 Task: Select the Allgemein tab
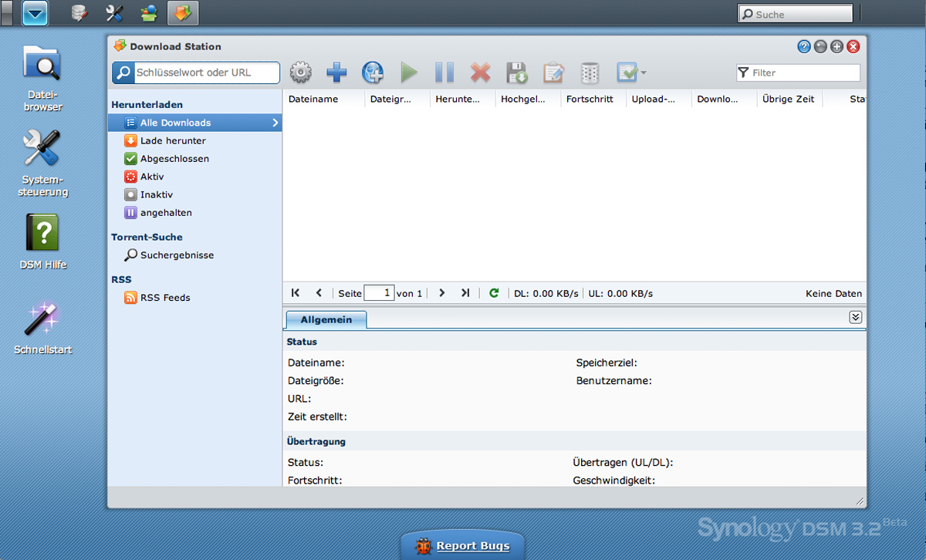(326, 319)
